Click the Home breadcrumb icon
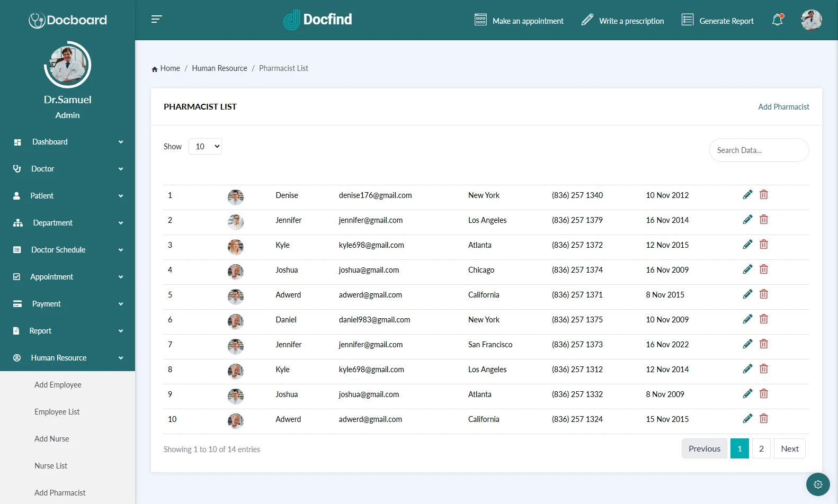The image size is (838, 504). click(x=155, y=69)
